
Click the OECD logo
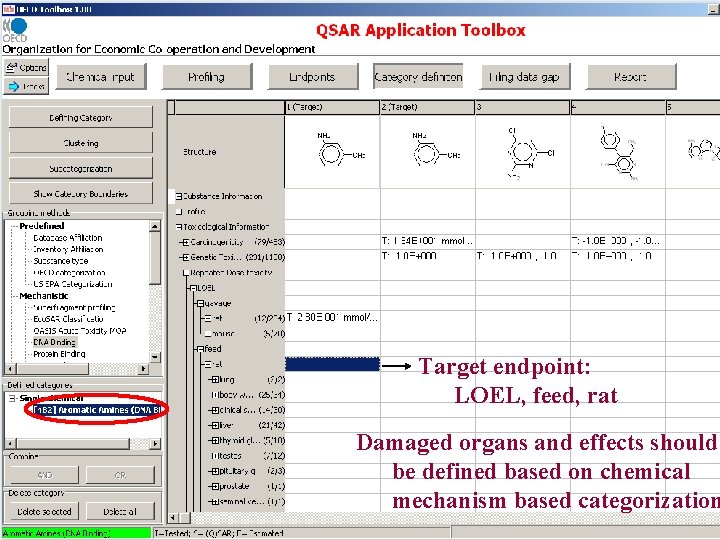point(15,30)
